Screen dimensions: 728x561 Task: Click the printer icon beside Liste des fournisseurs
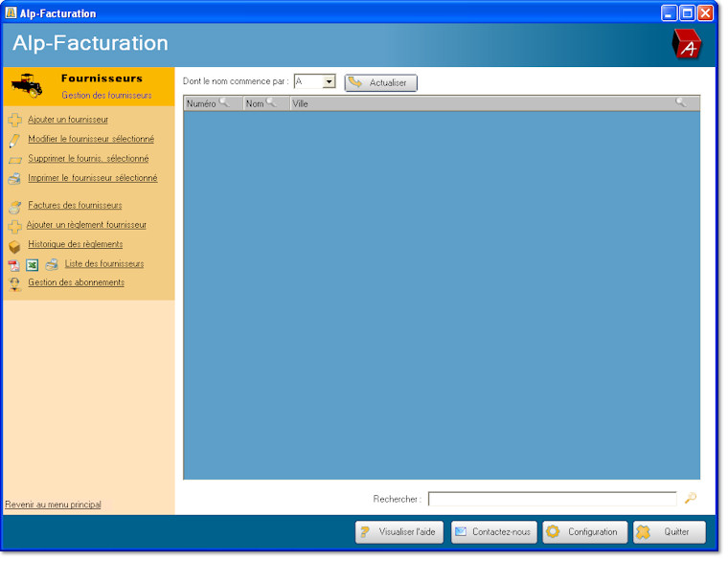[x=52, y=265]
